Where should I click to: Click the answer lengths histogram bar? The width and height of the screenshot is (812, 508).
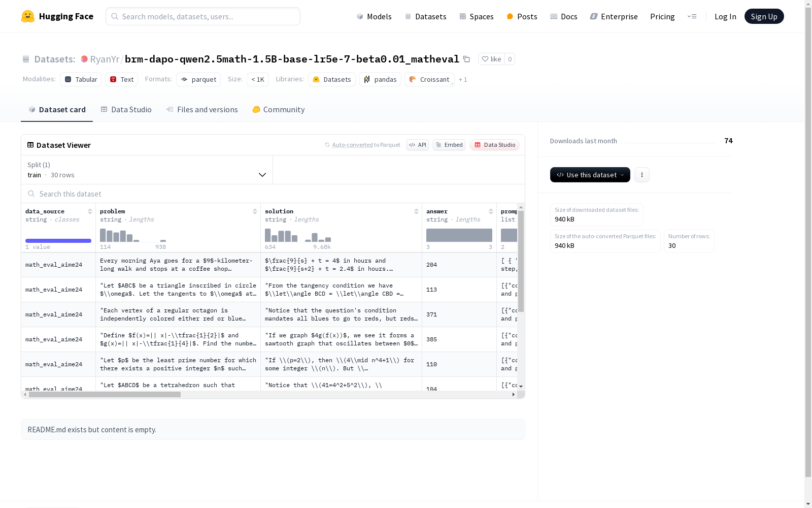(x=459, y=235)
